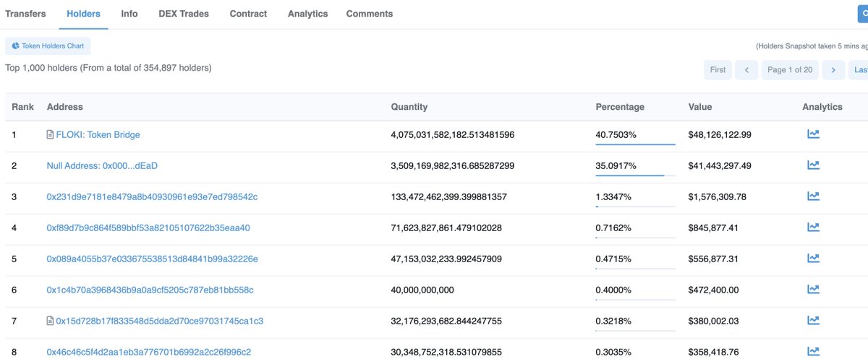Click the Address column header
This screenshot has height=359, width=868.
[x=65, y=107]
